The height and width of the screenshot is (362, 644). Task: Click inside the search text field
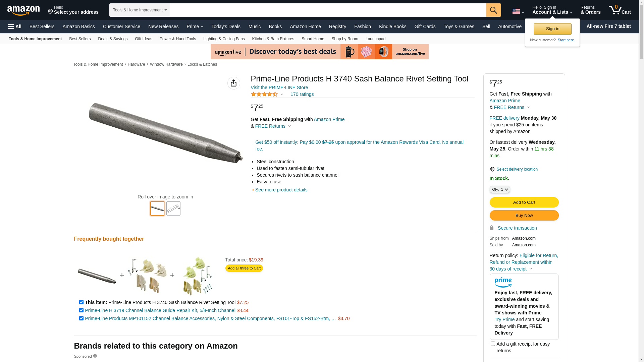tap(328, 10)
